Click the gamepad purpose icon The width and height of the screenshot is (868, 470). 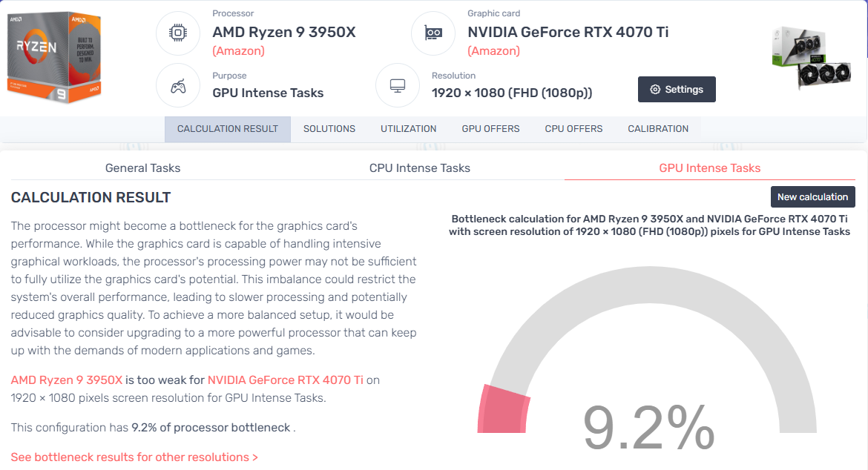pos(178,86)
